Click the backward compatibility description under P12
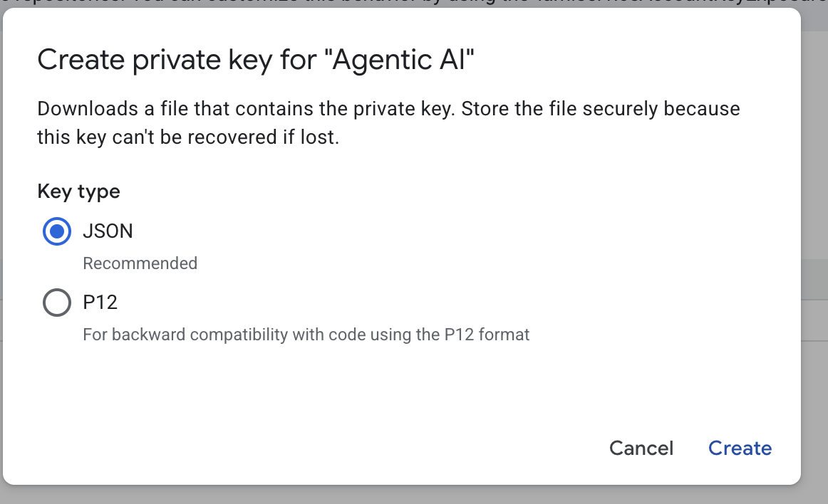 [306, 334]
